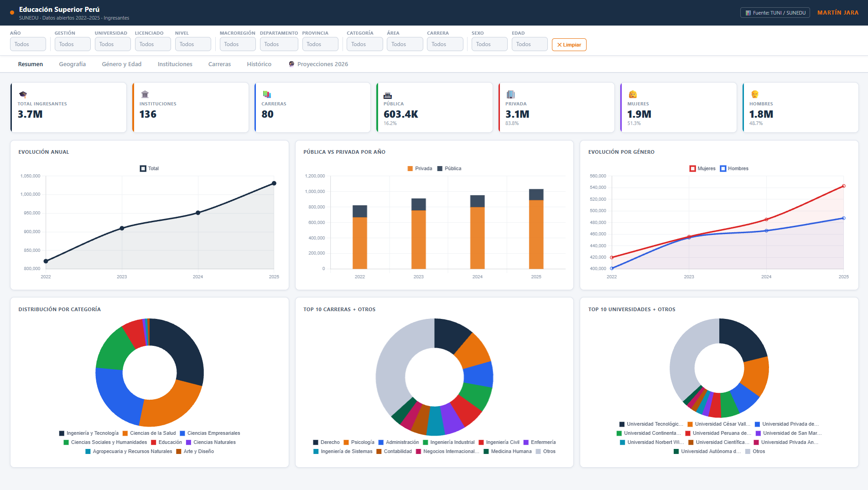Toggle Ciencias de la Salud legend entry
Viewport: 868px width, 490px height.
pyautogui.click(x=149, y=433)
